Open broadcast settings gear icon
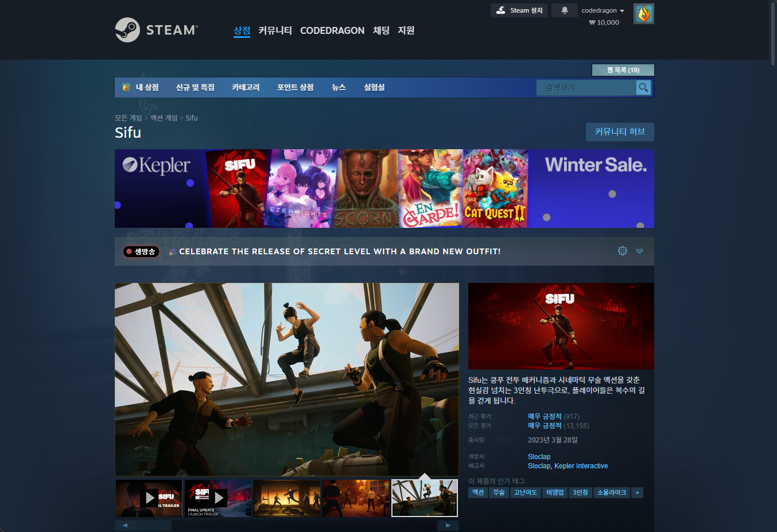The image size is (777, 532). point(623,251)
